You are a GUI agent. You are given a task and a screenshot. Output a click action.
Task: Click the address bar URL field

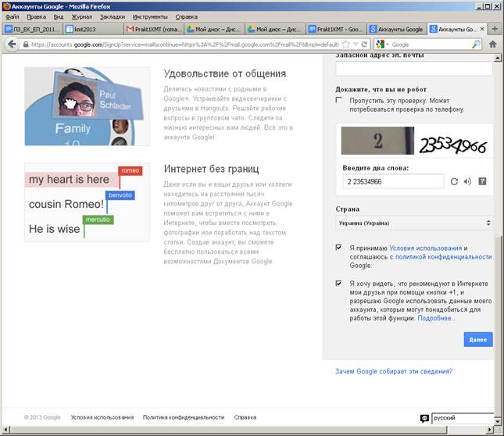pyautogui.click(x=185, y=45)
